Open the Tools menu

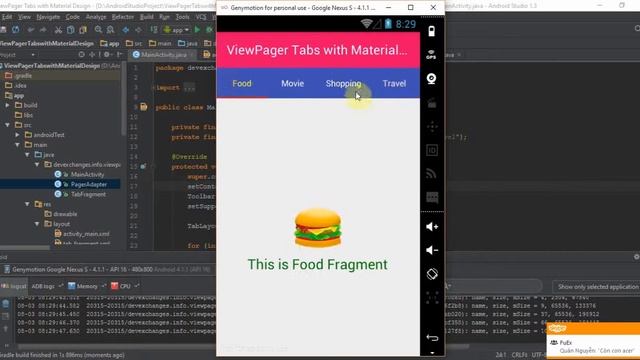[x=182, y=17]
